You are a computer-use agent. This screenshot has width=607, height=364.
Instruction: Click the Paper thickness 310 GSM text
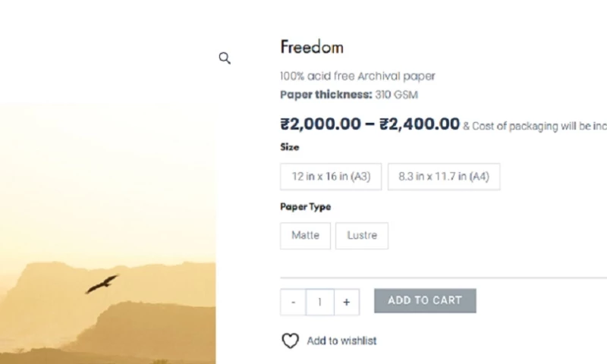click(x=349, y=95)
